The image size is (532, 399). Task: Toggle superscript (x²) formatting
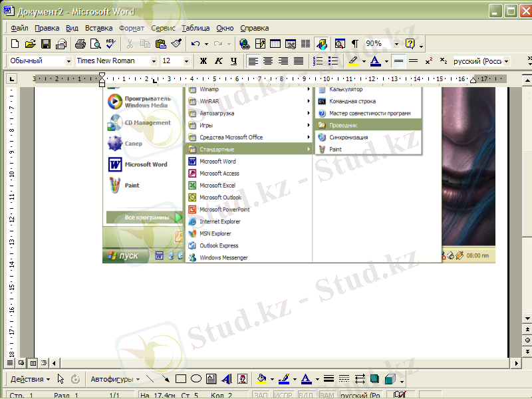tap(429, 61)
